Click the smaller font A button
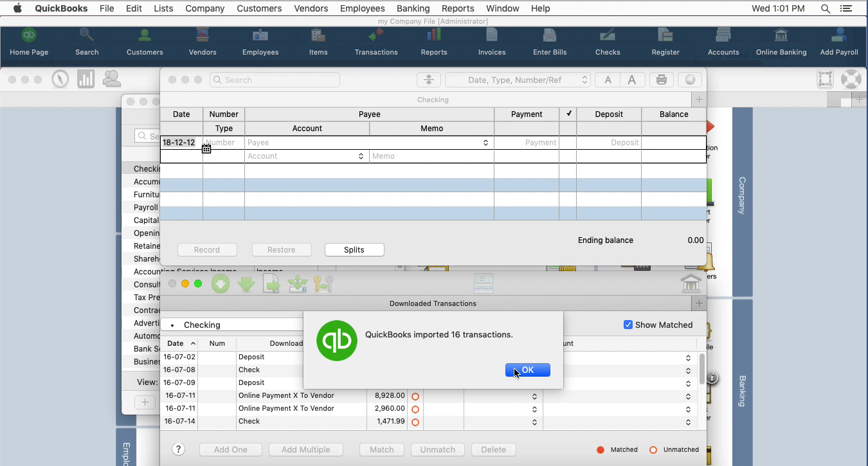This screenshot has height=466, width=868. tap(607, 80)
